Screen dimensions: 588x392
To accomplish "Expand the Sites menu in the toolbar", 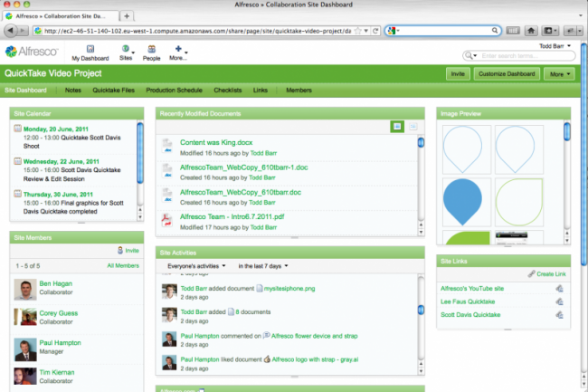I will coord(127,53).
